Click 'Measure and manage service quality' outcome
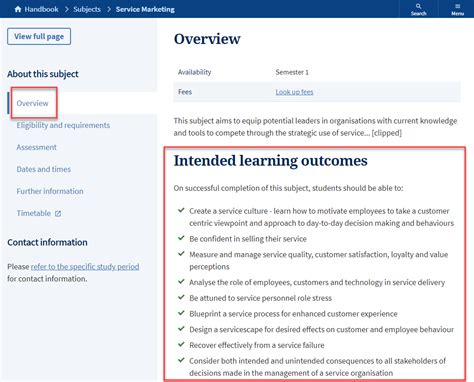Image resolution: width=474 pixels, height=382 pixels. point(319,261)
